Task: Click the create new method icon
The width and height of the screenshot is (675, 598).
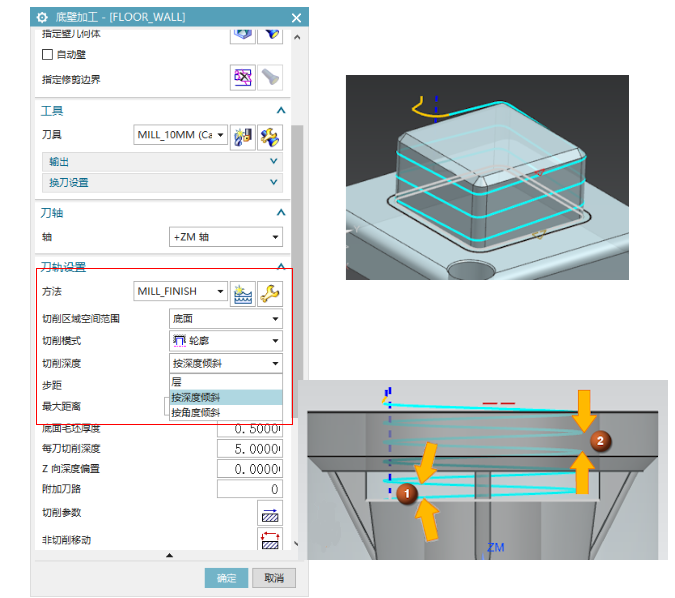Action: (242, 292)
